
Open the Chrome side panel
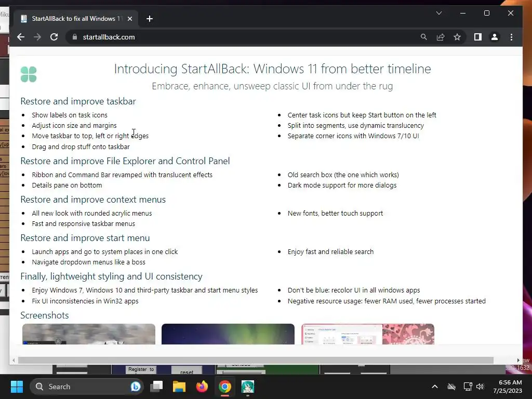478,37
